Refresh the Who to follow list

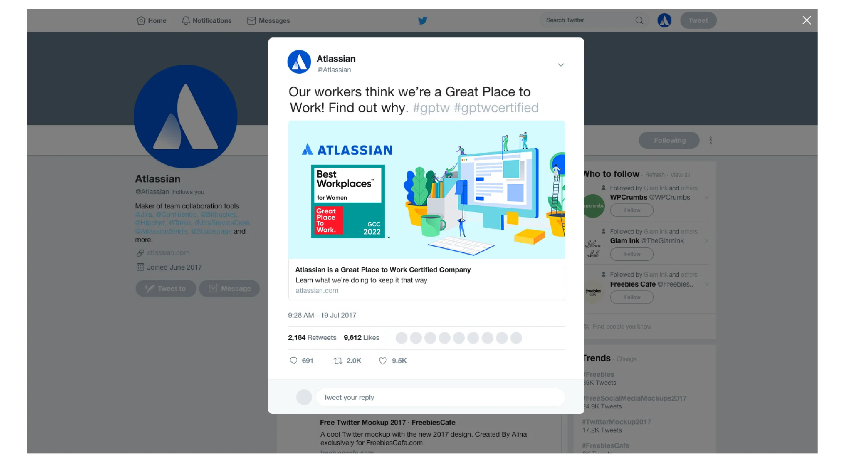point(655,175)
